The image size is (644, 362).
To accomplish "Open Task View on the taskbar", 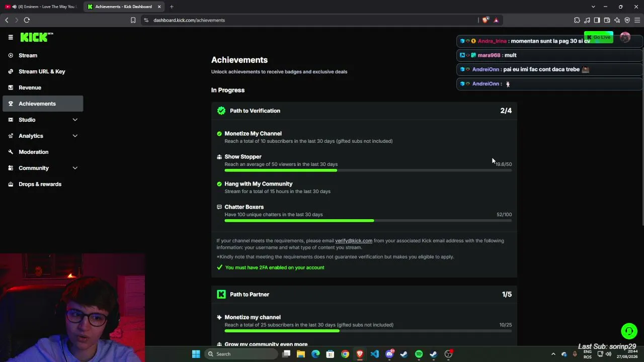I will (286, 354).
